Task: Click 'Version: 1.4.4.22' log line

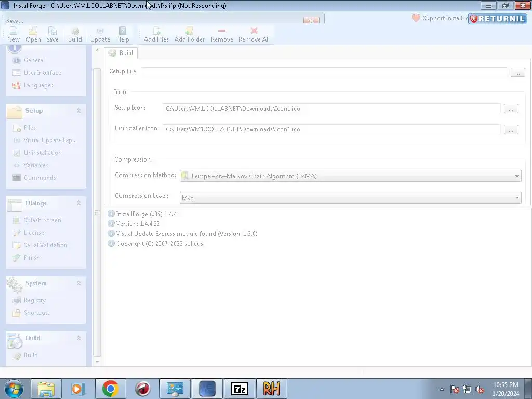Action: [x=134, y=224]
